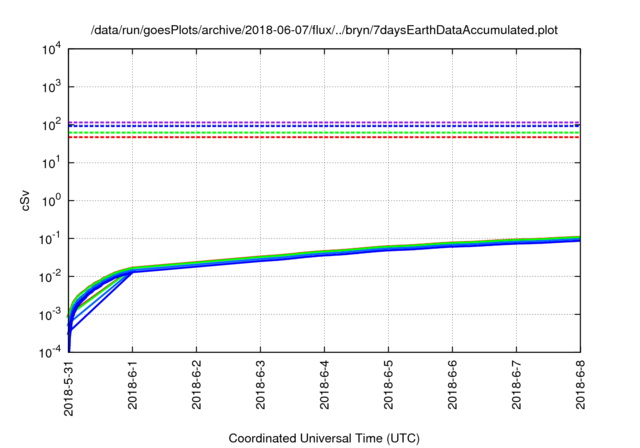Click the plot title file path text
Image resolution: width=640 pixels, height=448 pixels.
click(x=324, y=30)
